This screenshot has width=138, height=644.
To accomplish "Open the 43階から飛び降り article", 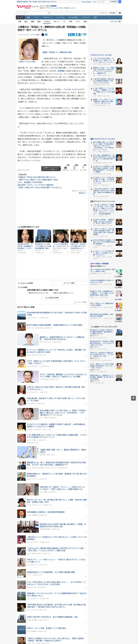I will (x=52, y=617).
